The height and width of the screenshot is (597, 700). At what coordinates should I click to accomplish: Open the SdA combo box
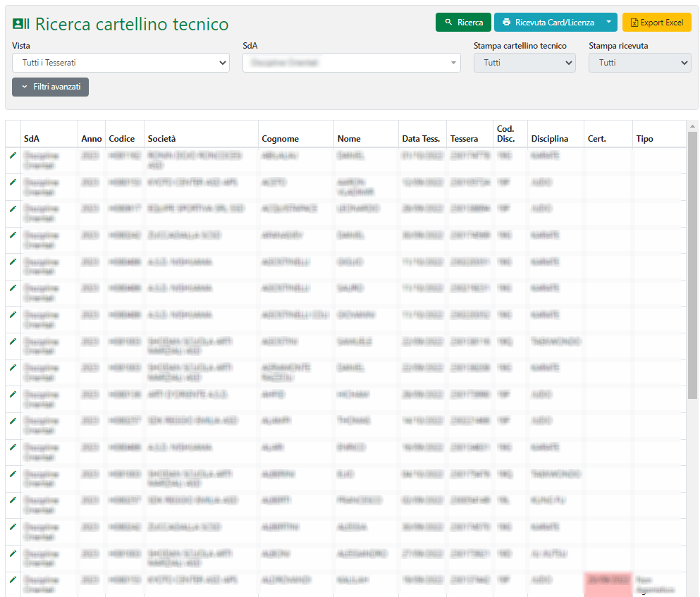coord(351,63)
